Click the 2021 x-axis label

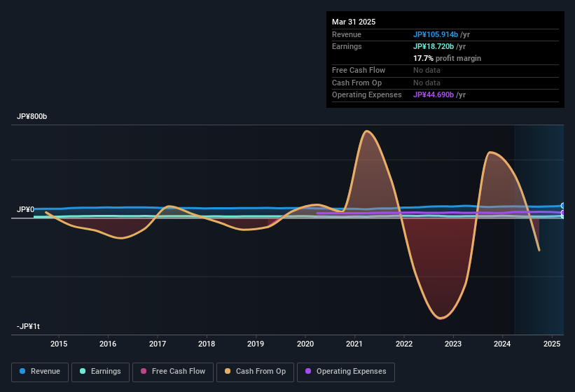[354, 344]
